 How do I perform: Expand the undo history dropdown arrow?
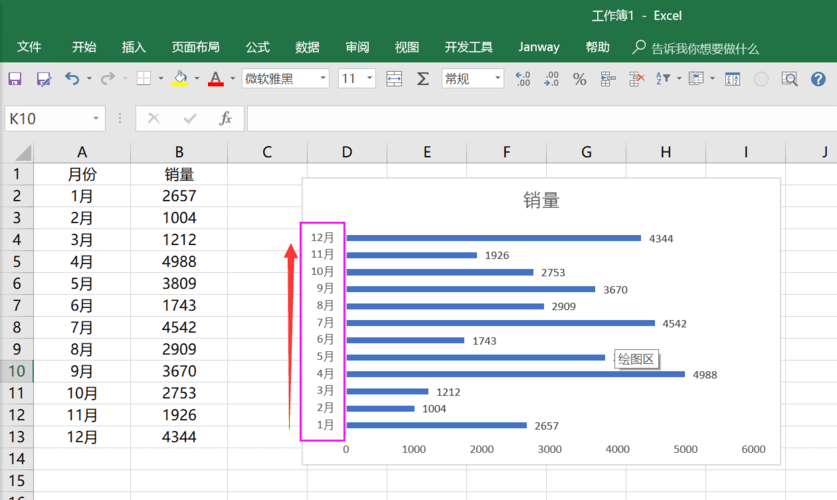(89, 79)
